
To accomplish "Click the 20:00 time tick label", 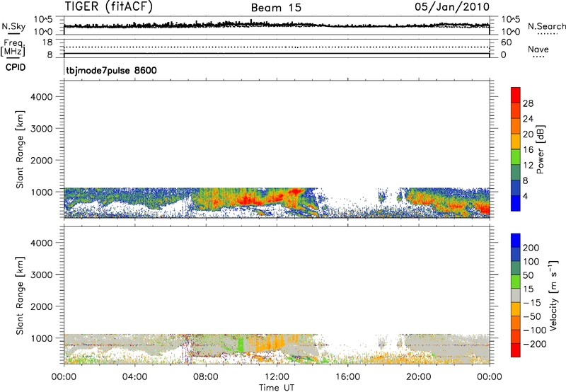I will coord(419,377).
